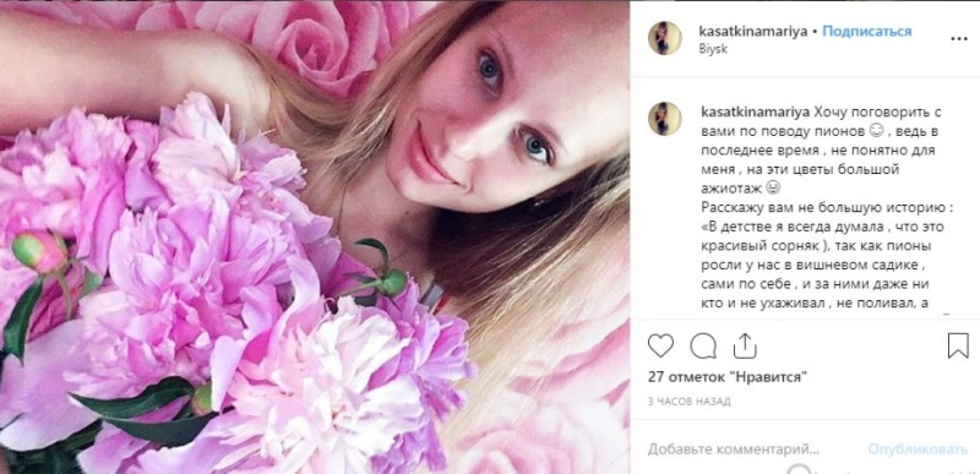This screenshot has width=980, height=474.
Task: Open comments via speech bubble icon
Action: (703, 346)
